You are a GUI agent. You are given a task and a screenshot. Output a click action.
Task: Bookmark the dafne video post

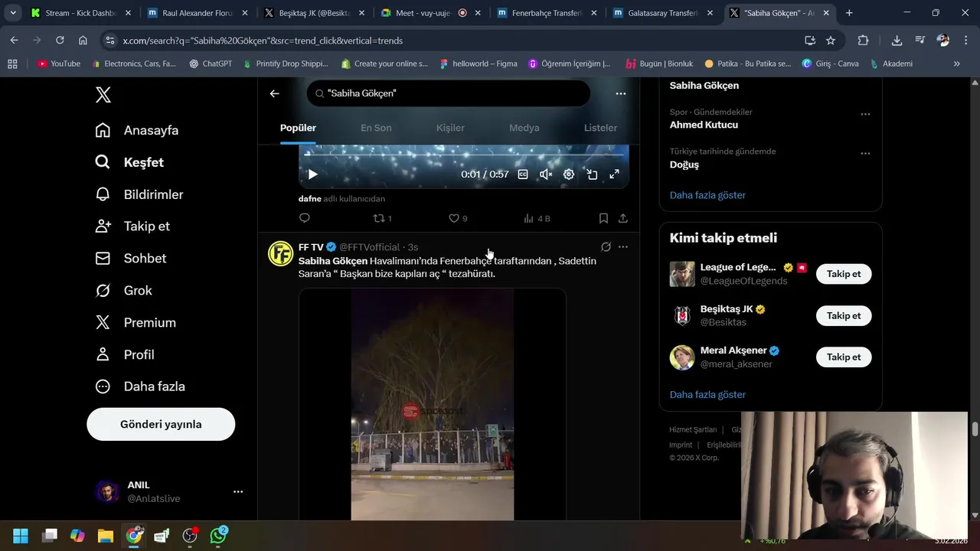[603, 218]
